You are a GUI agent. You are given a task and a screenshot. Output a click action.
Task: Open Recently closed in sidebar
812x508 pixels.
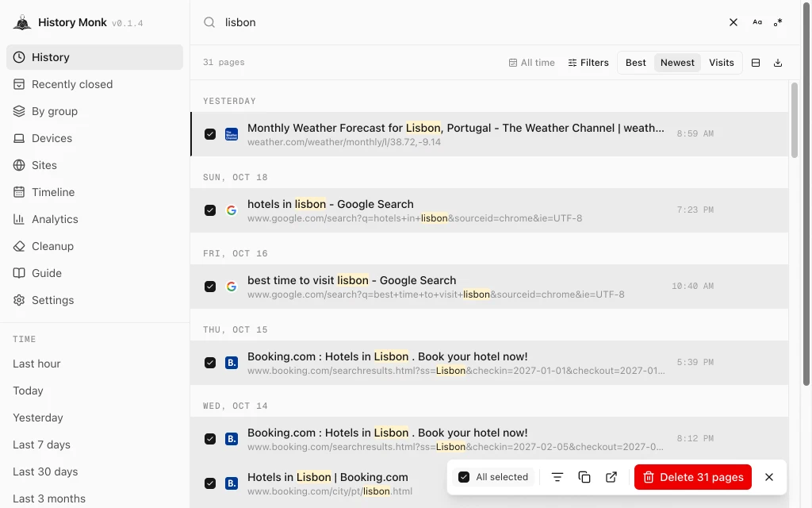click(95, 84)
